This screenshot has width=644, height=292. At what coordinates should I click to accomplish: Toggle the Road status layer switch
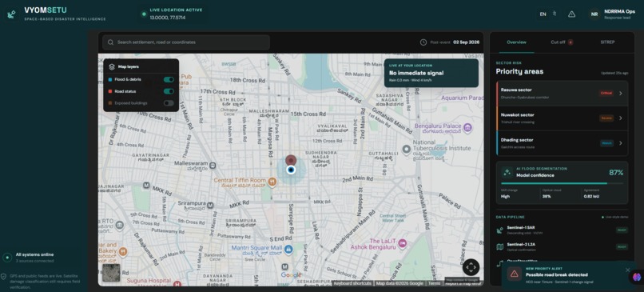click(169, 91)
